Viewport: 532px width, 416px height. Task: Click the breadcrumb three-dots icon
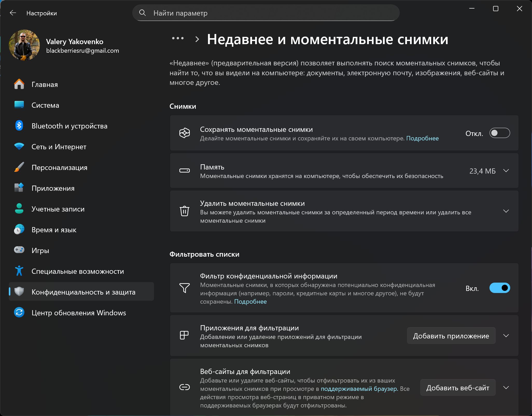(x=178, y=38)
